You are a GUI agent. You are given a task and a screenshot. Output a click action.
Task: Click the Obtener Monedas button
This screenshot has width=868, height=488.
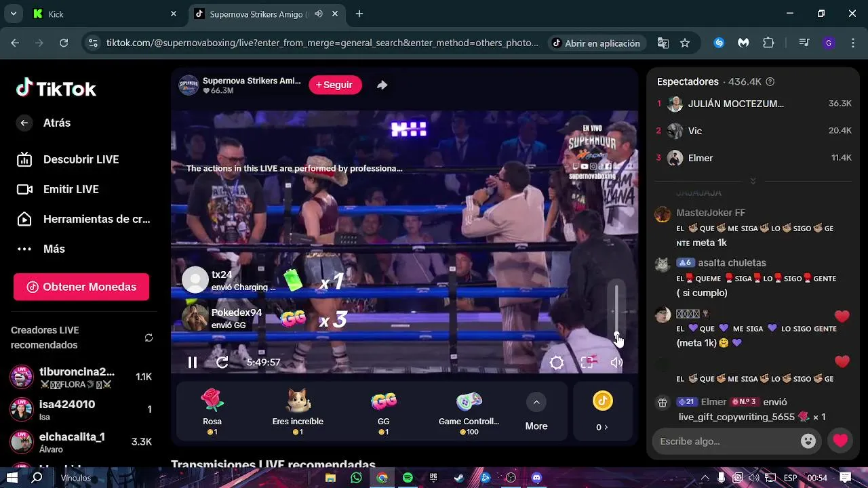point(81,287)
